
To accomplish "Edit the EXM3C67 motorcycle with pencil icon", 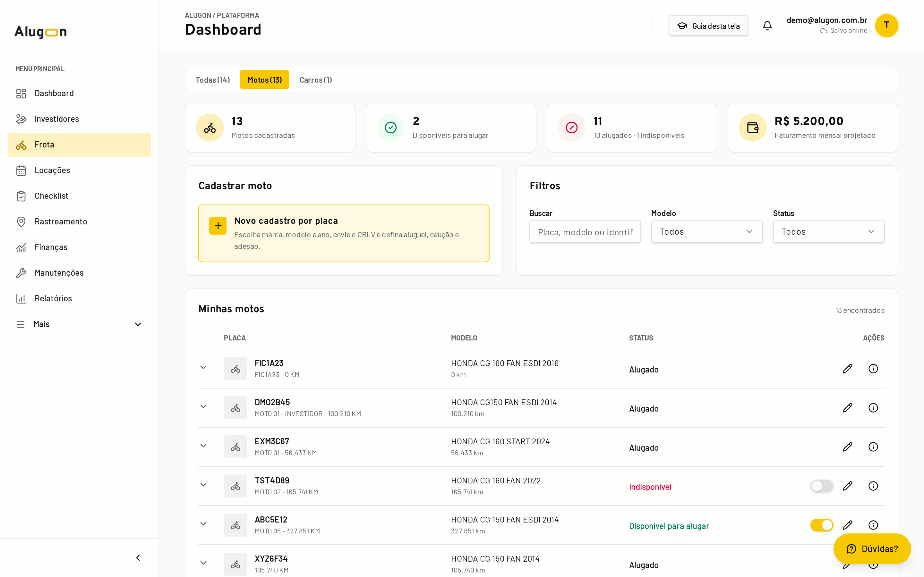I will (847, 447).
